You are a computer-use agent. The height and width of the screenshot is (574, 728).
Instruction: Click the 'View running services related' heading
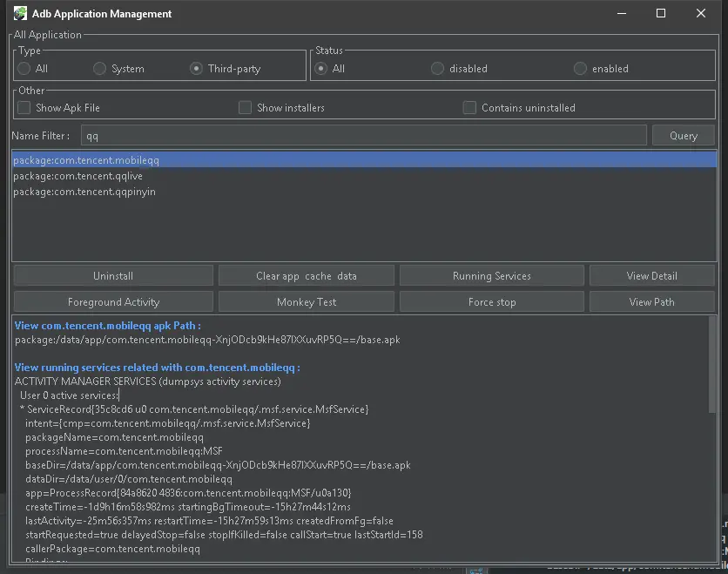[x=158, y=368]
